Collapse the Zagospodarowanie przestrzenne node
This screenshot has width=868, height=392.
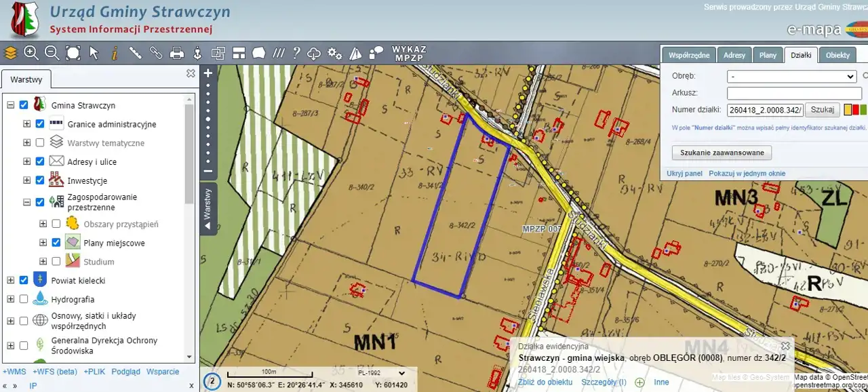tap(26, 202)
